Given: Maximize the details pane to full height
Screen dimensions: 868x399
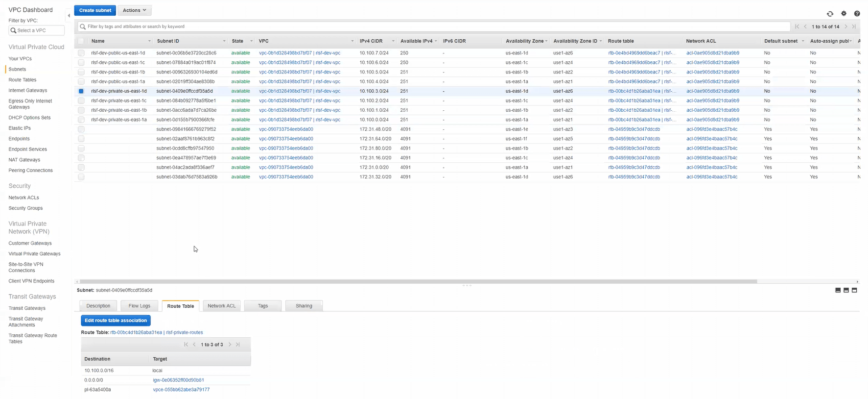Looking at the screenshot, I should click(x=854, y=290).
